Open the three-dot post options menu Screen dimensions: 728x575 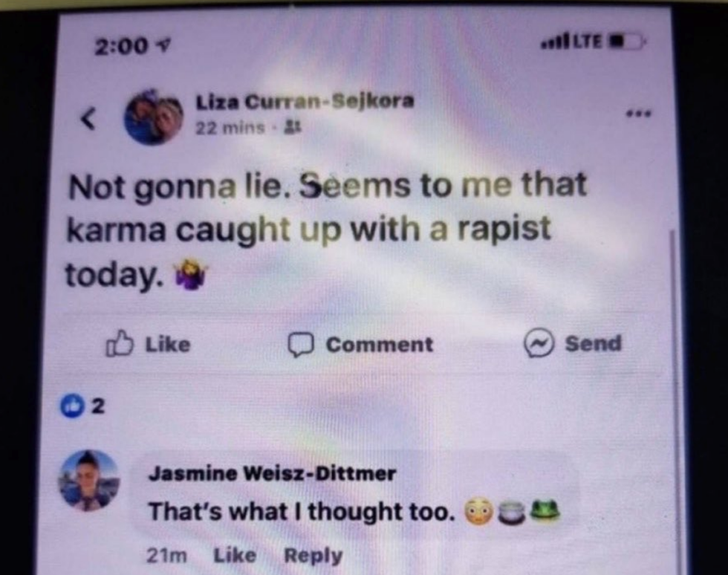(638, 113)
